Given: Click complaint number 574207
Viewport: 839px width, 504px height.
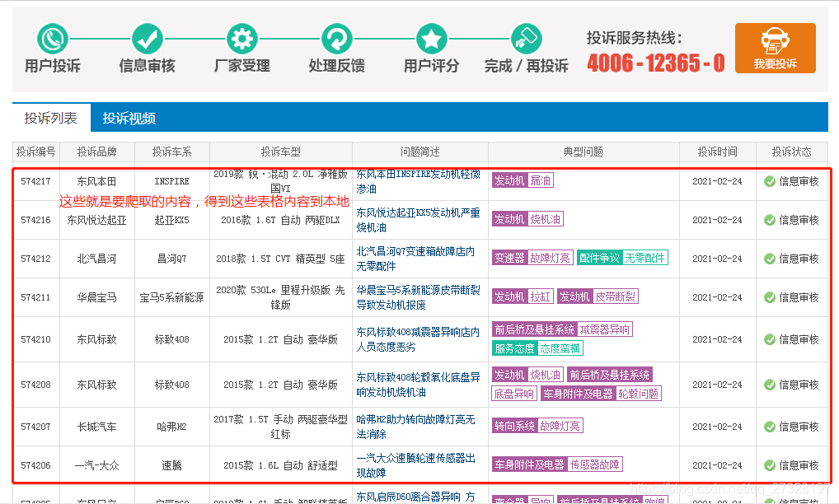Looking at the screenshot, I should pyautogui.click(x=35, y=427).
